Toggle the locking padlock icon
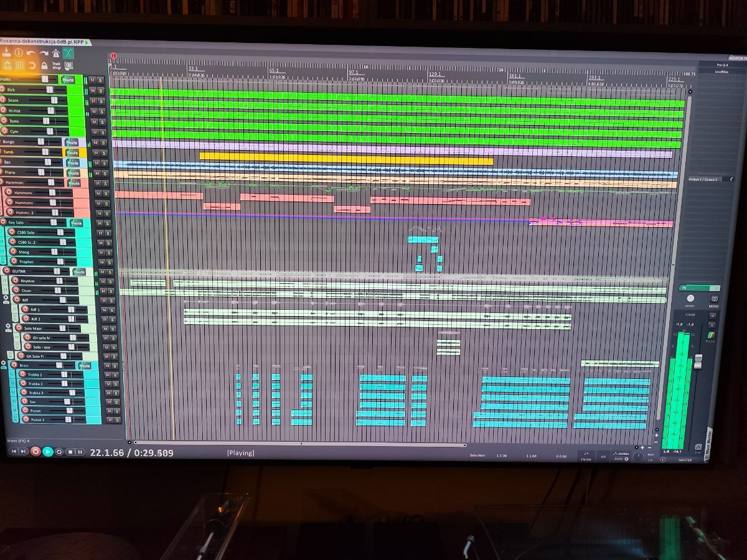 tap(44, 65)
